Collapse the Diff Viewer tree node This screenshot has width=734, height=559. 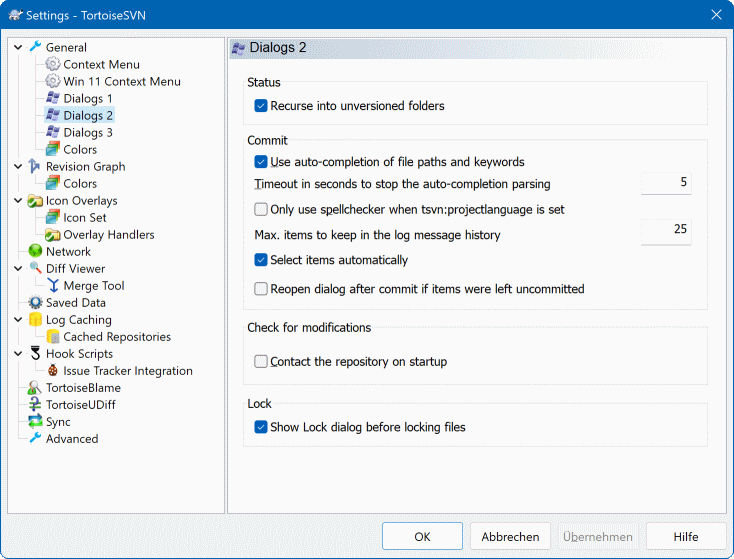[18, 268]
